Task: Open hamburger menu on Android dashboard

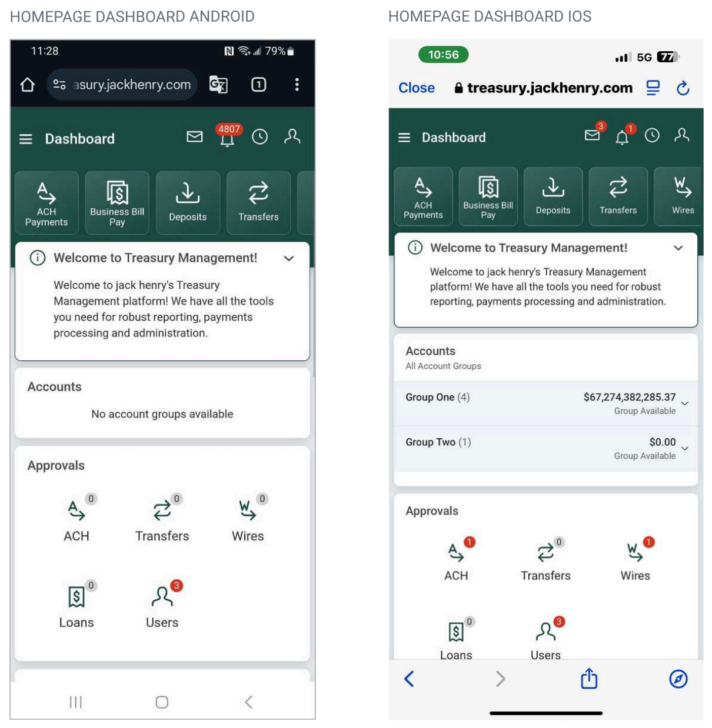Action: (26, 139)
